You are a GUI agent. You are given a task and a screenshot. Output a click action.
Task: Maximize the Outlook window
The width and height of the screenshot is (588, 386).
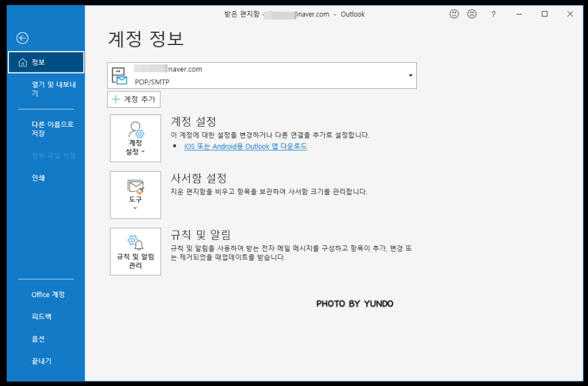[x=545, y=14]
